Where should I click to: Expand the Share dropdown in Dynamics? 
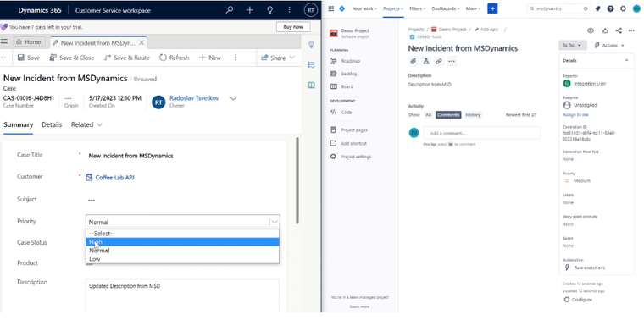click(292, 58)
